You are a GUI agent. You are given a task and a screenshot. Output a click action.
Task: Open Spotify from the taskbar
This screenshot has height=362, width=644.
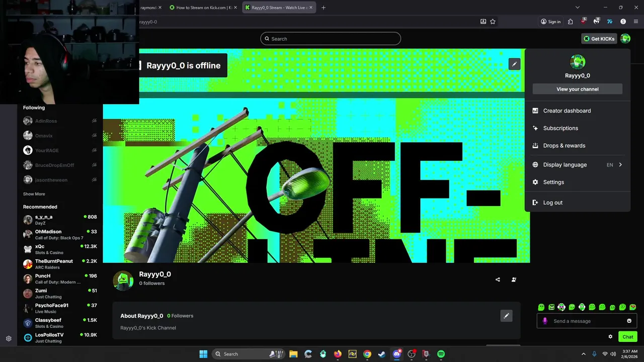tap(441, 354)
